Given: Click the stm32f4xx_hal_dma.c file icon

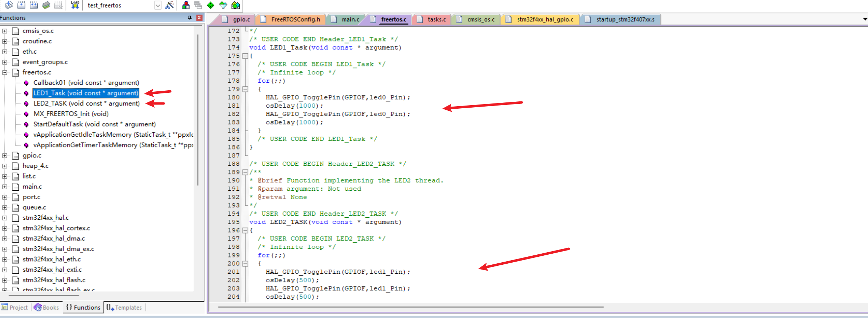Looking at the screenshot, I should coord(16,239).
